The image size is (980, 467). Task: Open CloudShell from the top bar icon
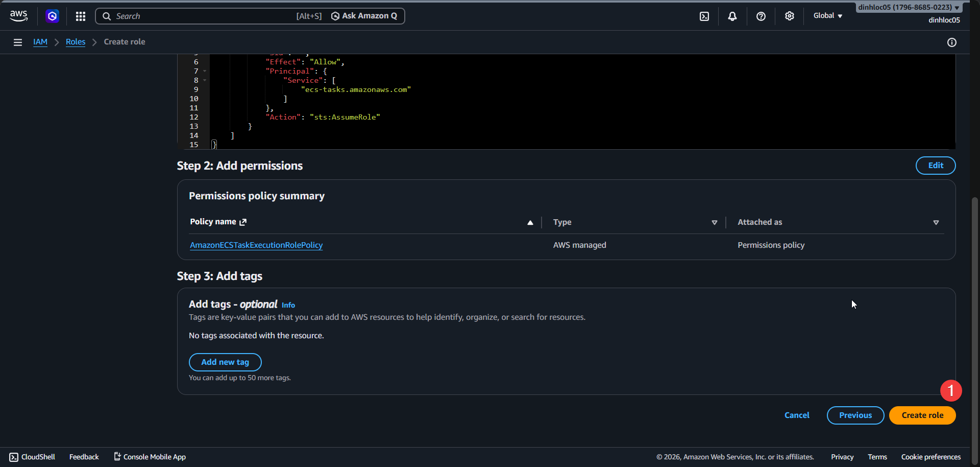click(704, 16)
